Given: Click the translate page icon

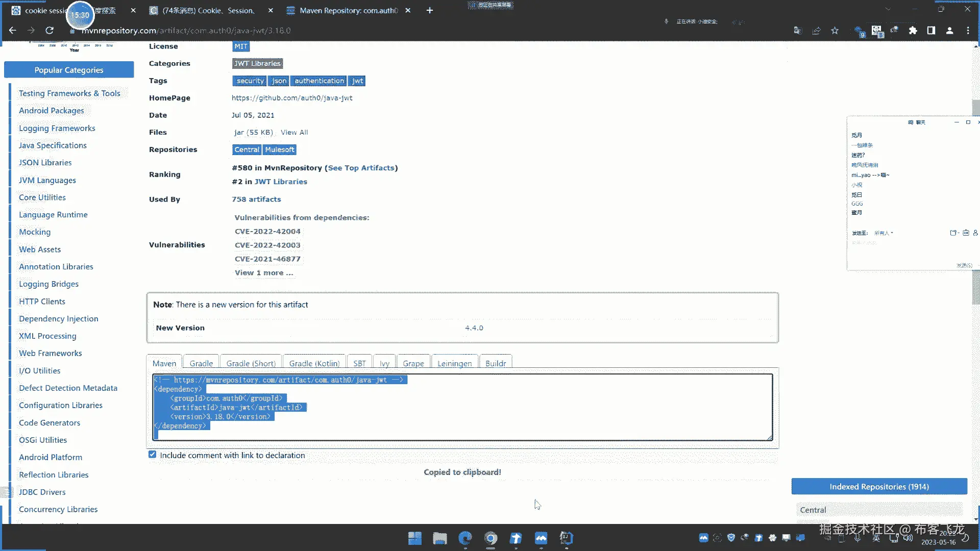Looking at the screenshot, I should (x=798, y=31).
